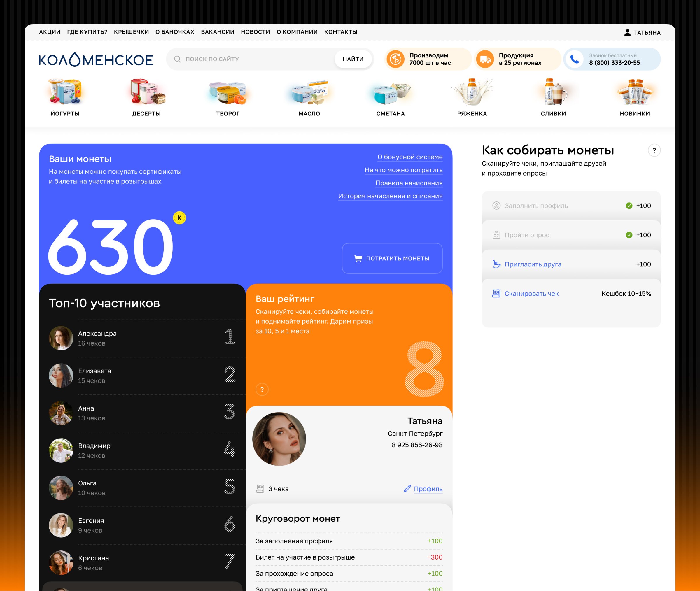700x591 pixels.
Task: Click the user profile icon next to Татьяна
Action: (x=627, y=32)
